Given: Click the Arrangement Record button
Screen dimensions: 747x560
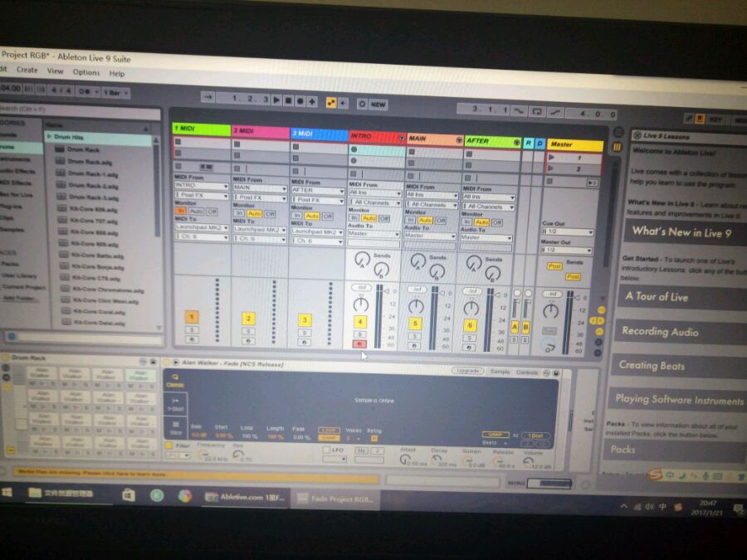Looking at the screenshot, I should click(x=300, y=101).
